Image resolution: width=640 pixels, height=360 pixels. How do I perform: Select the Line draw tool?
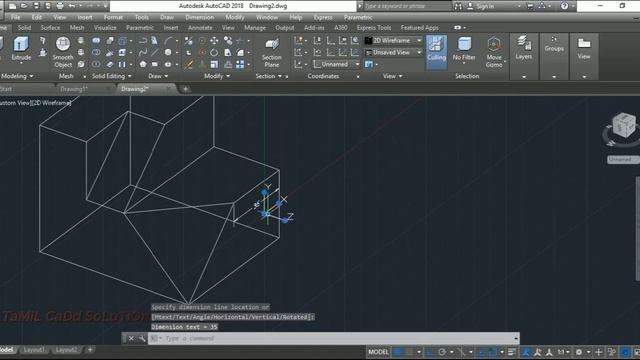pos(155,52)
